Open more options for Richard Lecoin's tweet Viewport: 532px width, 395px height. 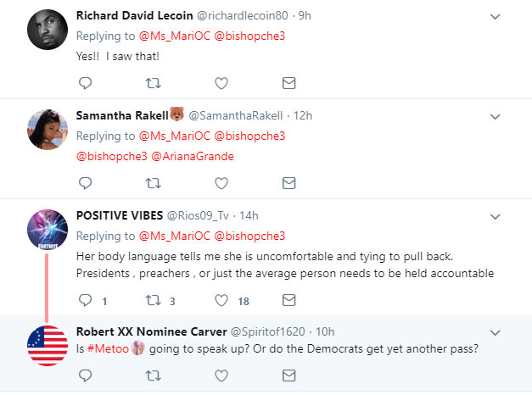(497, 16)
